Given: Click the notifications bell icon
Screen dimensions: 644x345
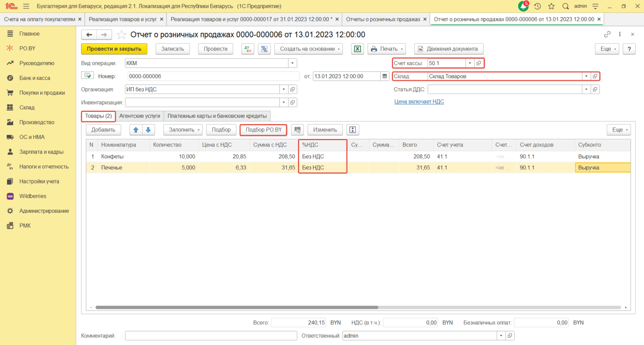Looking at the screenshot, I should tap(523, 6).
